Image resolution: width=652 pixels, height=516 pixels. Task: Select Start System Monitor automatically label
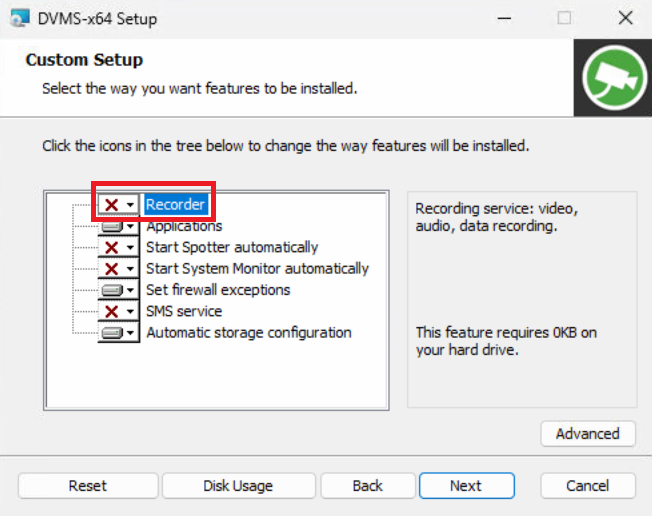point(257,269)
